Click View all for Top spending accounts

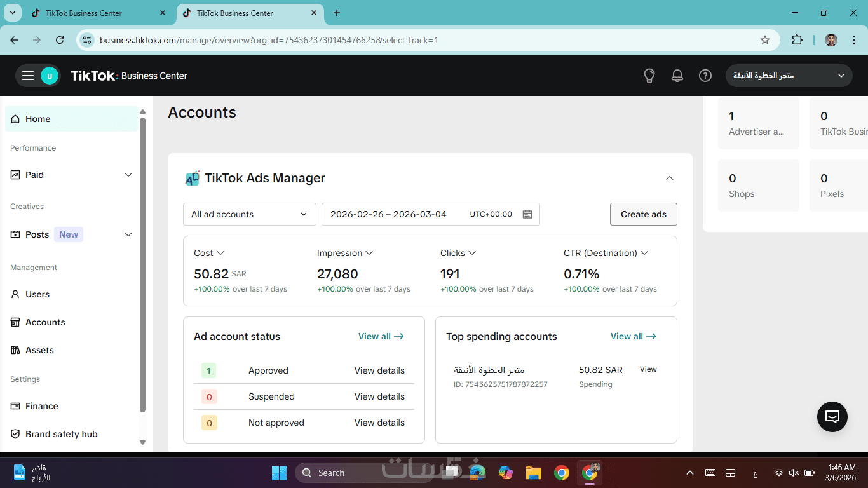tap(634, 336)
